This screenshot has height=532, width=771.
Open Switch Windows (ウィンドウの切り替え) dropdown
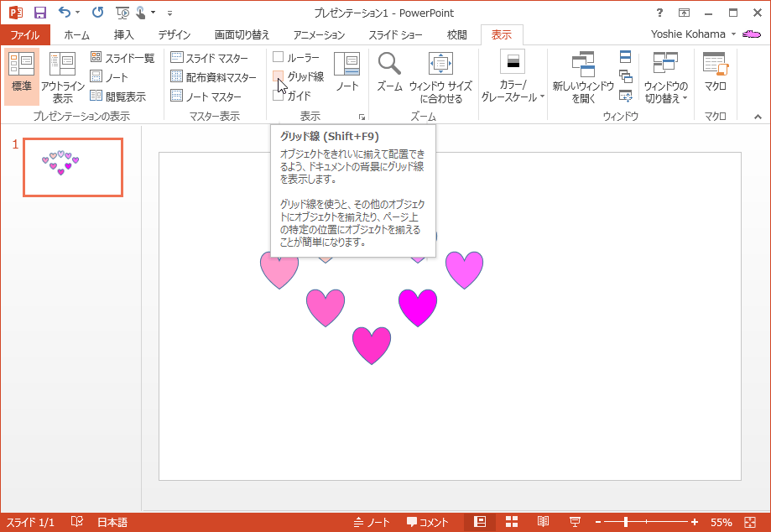(666, 77)
